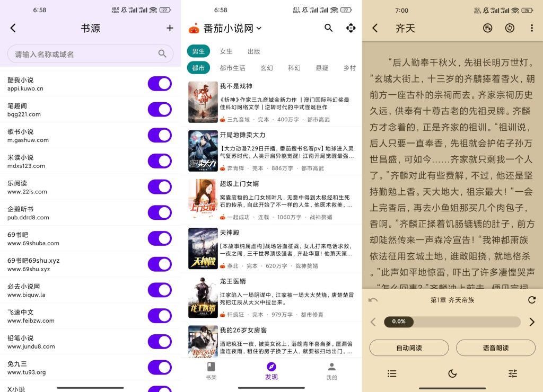Select the 悬疑 category

pyautogui.click(x=322, y=68)
